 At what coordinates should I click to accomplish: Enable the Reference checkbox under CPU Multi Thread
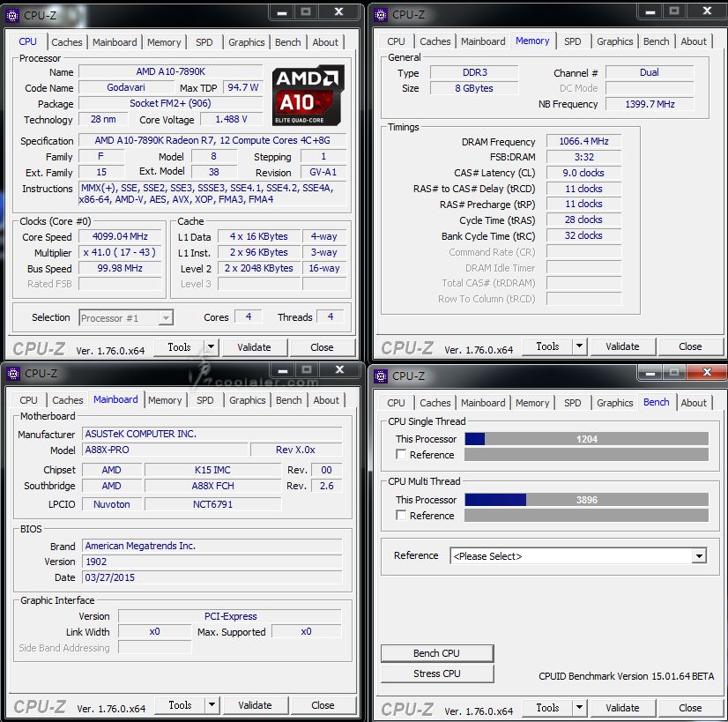tap(402, 516)
